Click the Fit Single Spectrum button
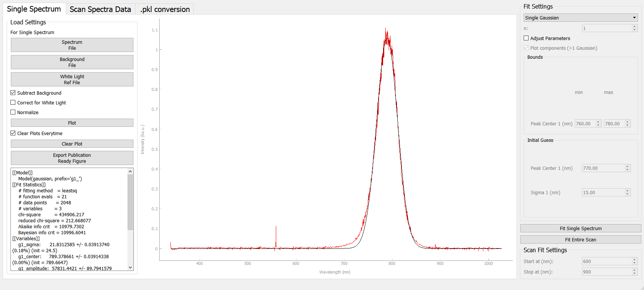 click(x=580, y=228)
